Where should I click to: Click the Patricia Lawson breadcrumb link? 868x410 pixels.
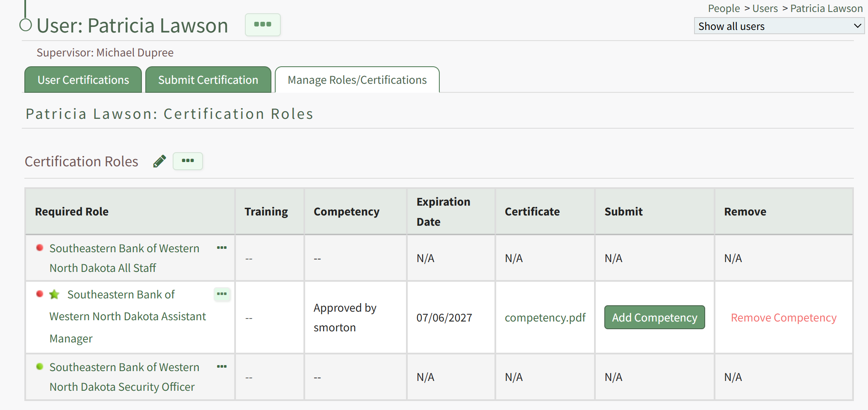click(x=826, y=9)
